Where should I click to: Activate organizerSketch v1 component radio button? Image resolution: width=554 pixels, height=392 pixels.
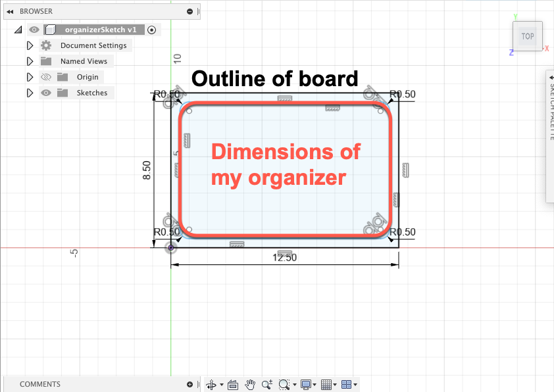pos(152,30)
